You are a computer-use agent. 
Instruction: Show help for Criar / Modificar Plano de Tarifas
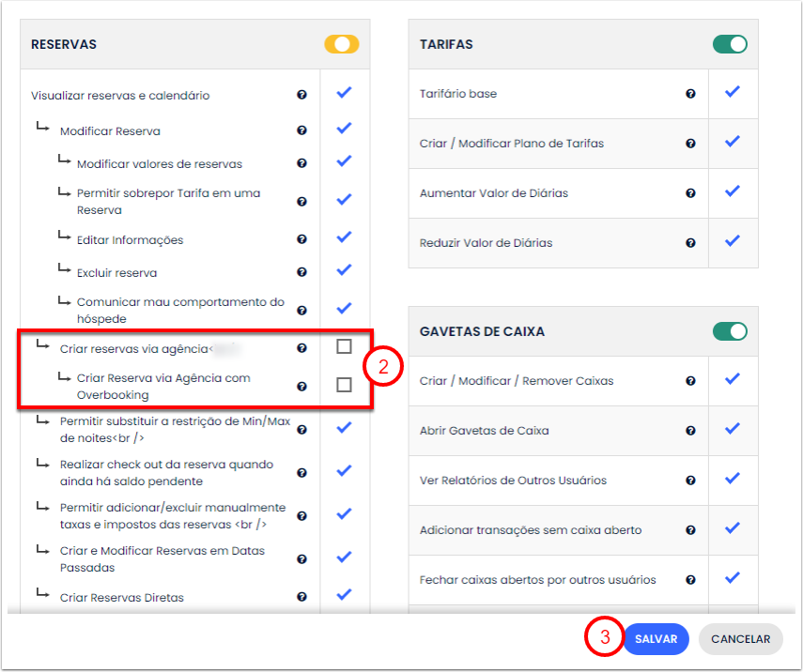[x=690, y=144]
